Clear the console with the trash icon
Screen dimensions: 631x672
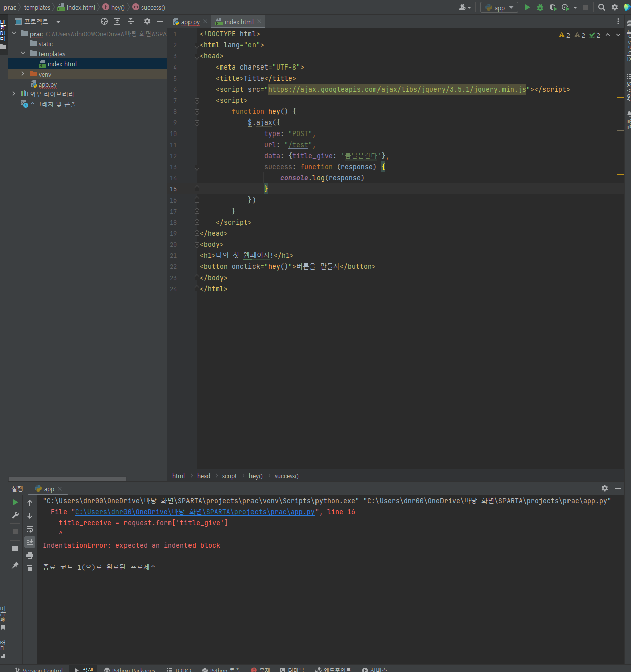coord(30,568)
